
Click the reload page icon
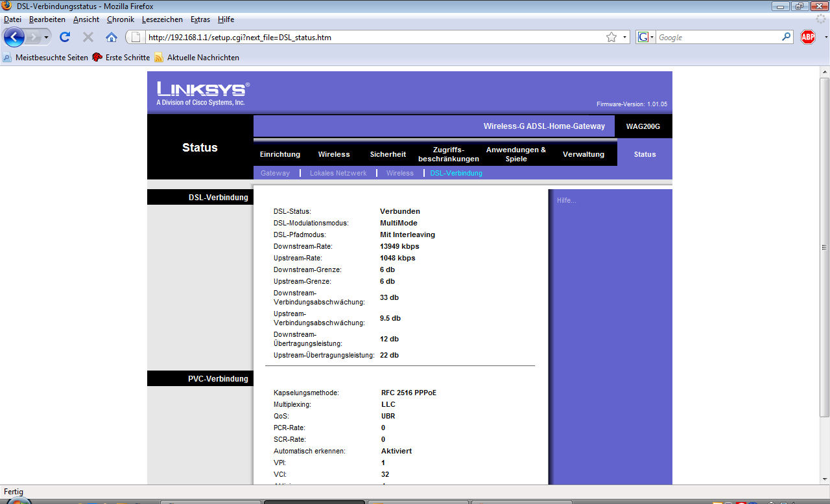[65, 37]
